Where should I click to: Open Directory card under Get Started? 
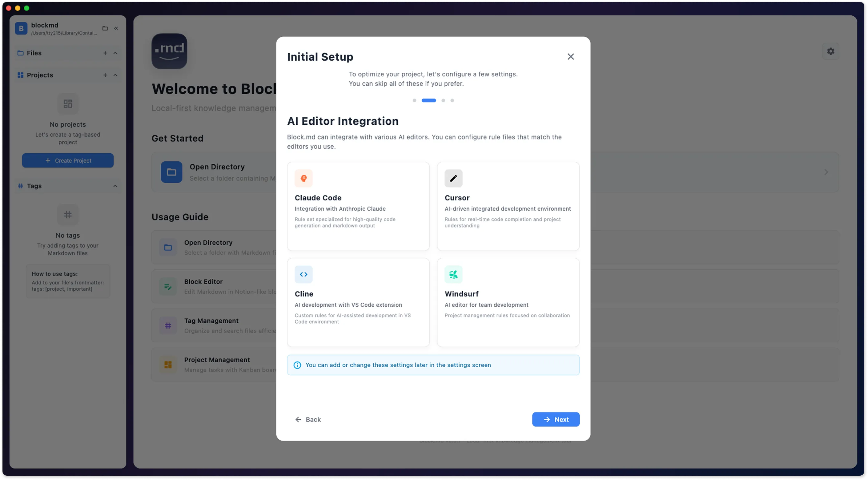pyautogui.click(x=495, y=172)
